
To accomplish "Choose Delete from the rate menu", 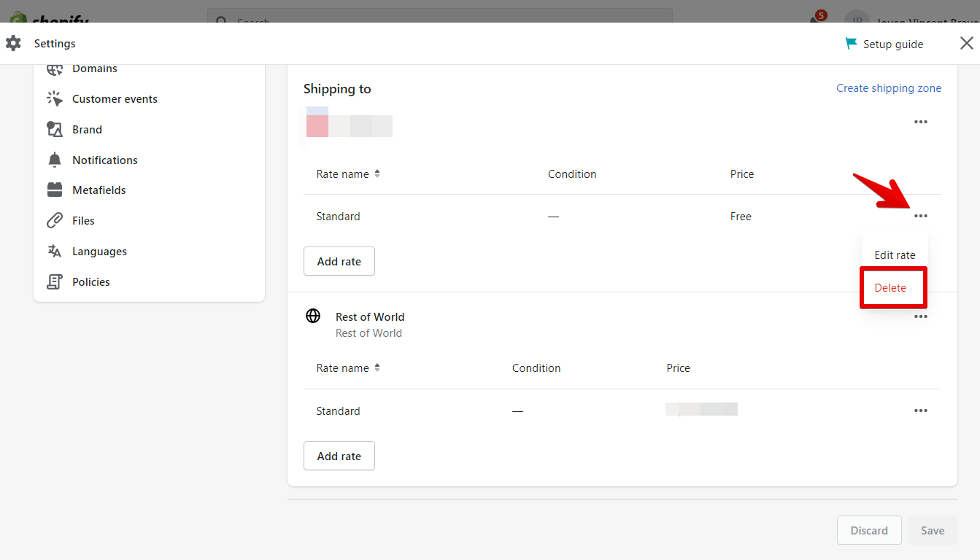I will [x=890, y=287].
